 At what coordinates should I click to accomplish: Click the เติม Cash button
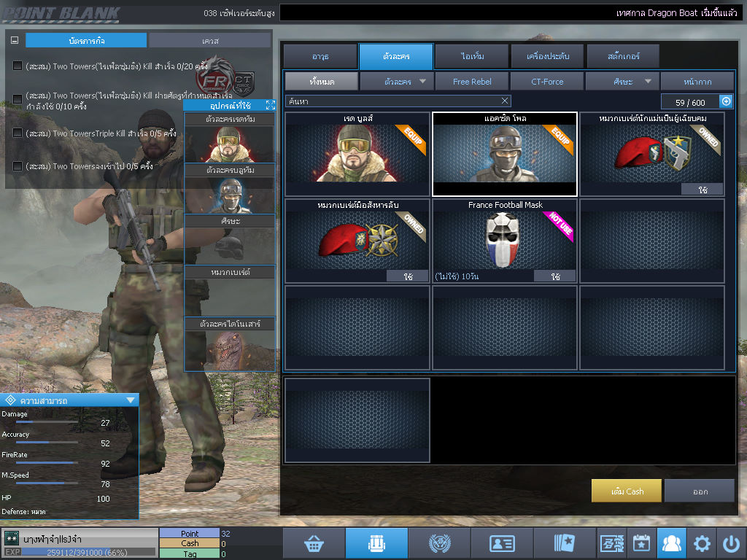coord(627,491)
